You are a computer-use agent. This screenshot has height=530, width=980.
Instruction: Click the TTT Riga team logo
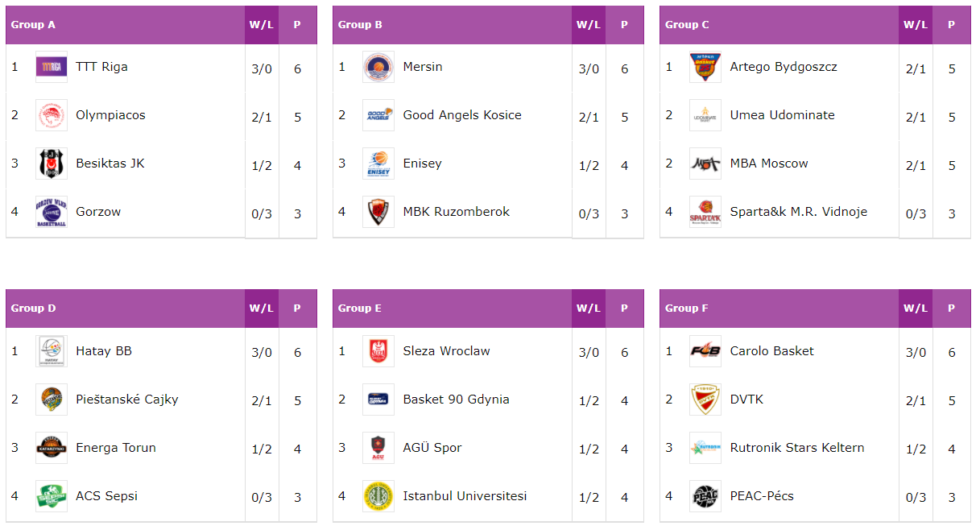pyautogui.click(x=52, y=67)
